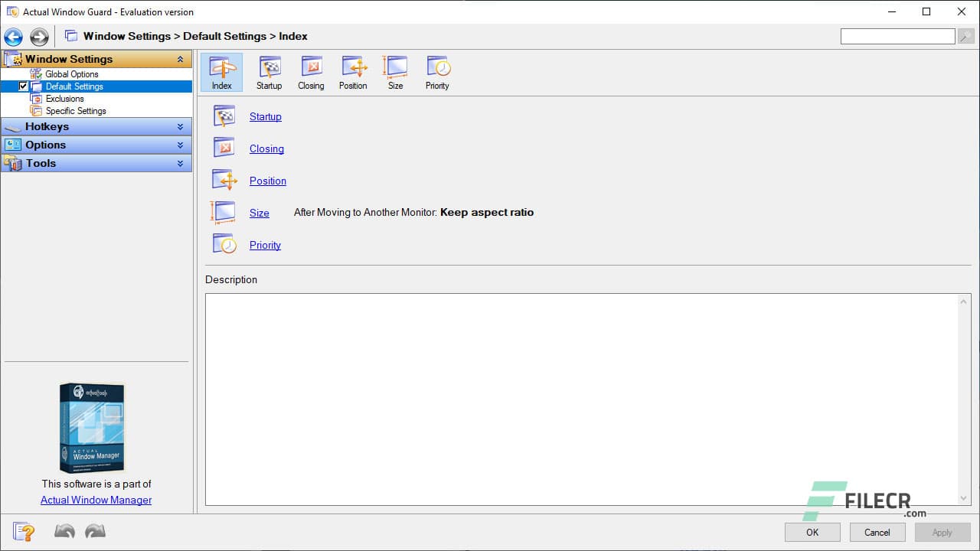Select the Position toolbar tab
The height and width of the screenshot is (551, 980).
tap(353, 73)
